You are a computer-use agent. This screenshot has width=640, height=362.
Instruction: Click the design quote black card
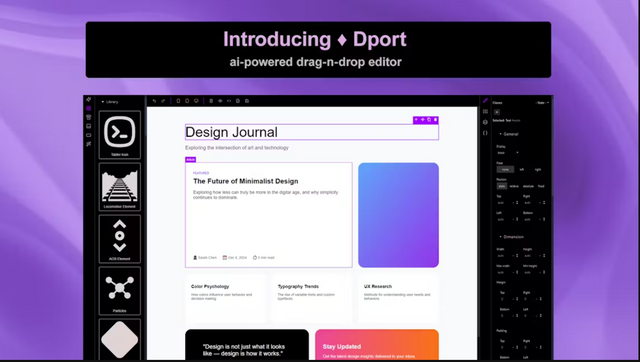click(x=247, y=345)
